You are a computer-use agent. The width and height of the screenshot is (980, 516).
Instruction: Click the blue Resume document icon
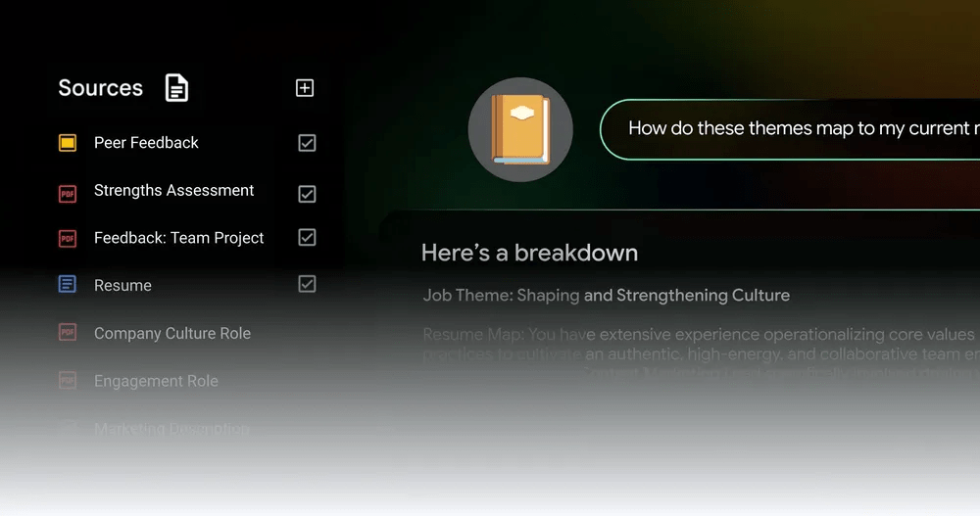(68, 285)
